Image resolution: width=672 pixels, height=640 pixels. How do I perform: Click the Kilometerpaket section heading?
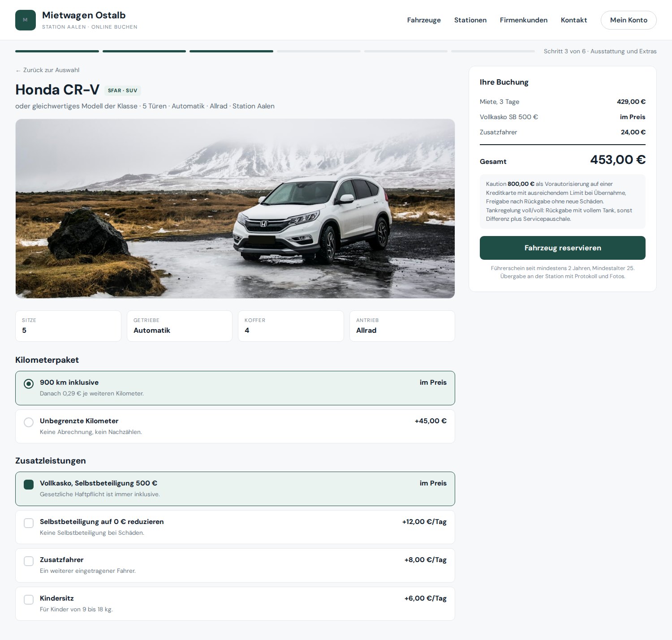(x=47, y=360)
